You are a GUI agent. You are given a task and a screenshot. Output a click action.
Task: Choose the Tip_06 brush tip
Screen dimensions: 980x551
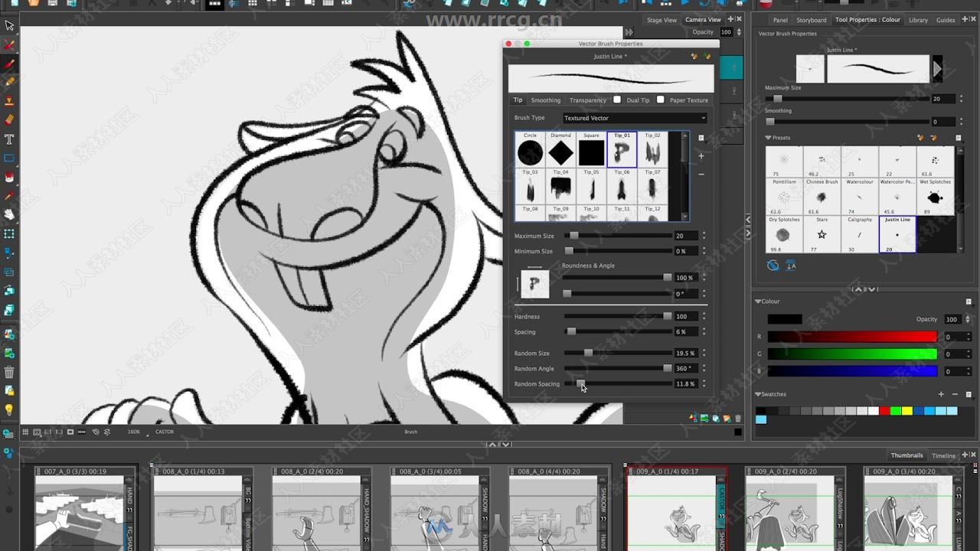coord(622,186)
